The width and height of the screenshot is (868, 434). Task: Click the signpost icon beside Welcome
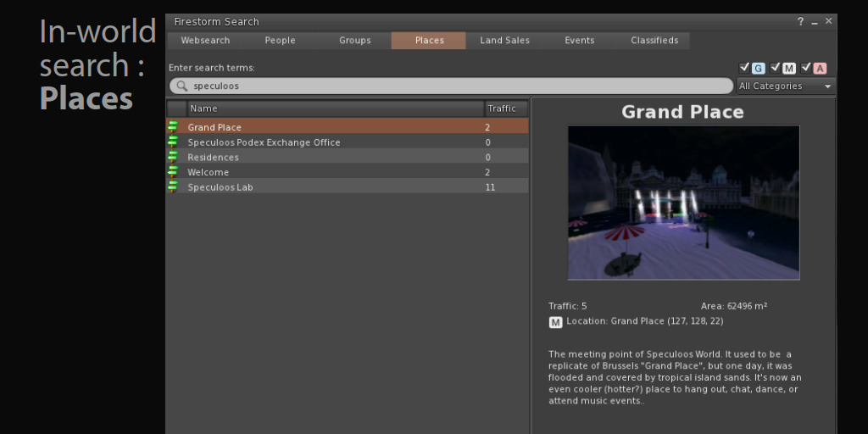(x=173, y=171)
